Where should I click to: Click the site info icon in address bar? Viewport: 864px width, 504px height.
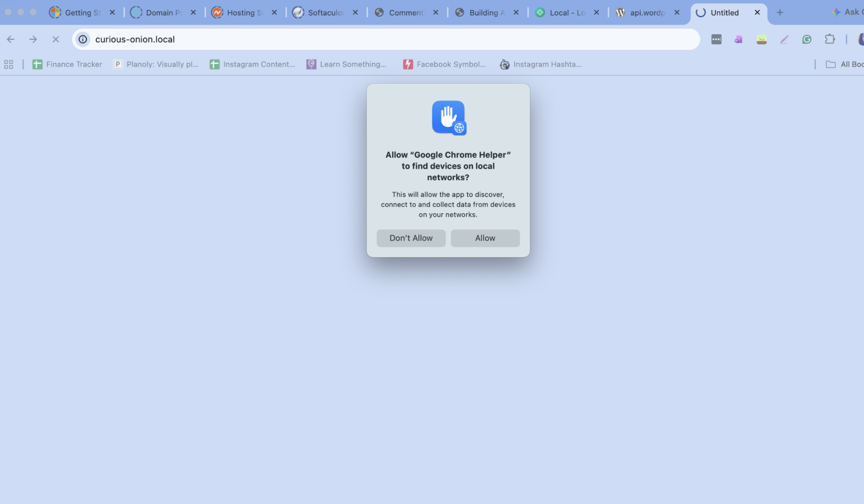pos(83,39)
